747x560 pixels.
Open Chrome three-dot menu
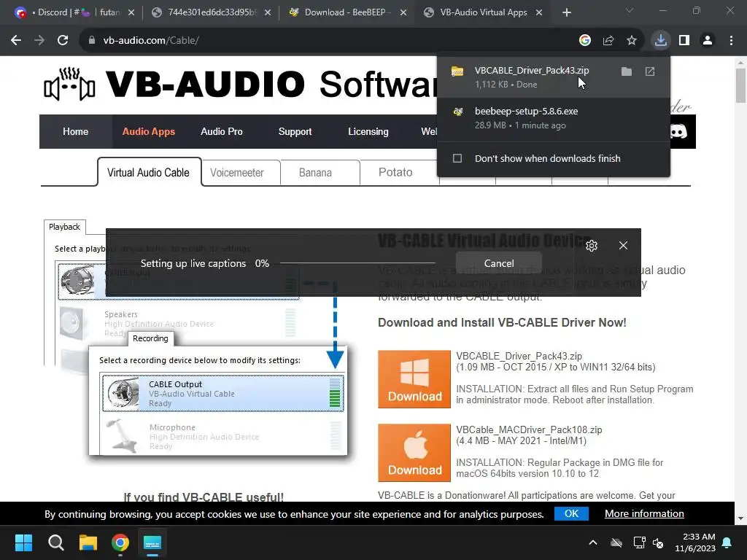pyautogui.click(x=731, y=41)
